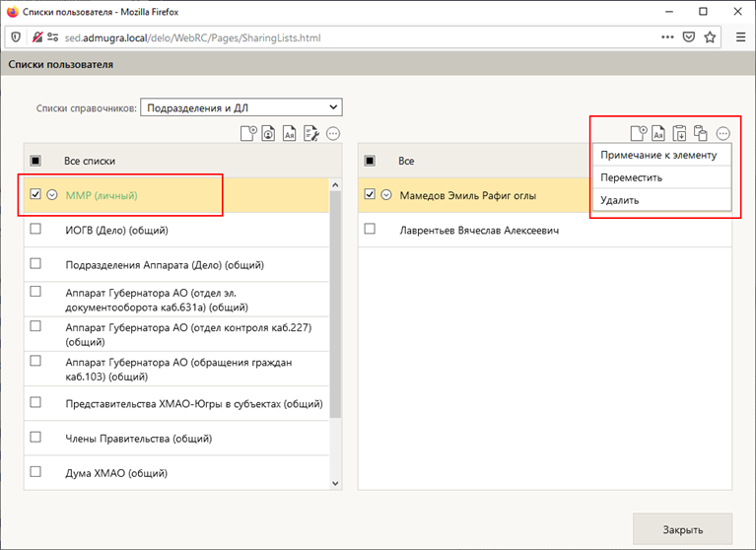Click 'Аппарат Губернатора АО (отдел контроля каб.227)' text

[188, 334]
